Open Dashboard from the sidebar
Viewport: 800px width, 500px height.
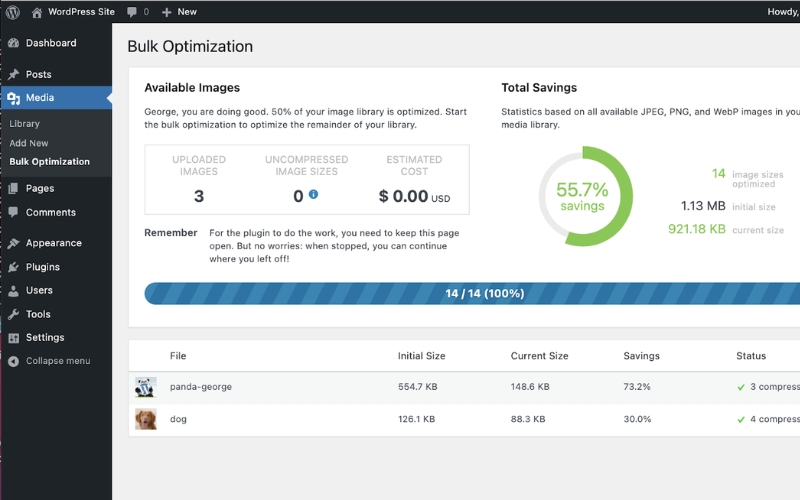pos(50,43)
